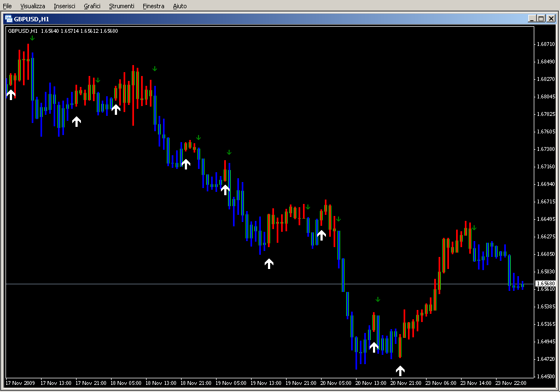
Task: Click the 1.66715 price scale label
Action: (x=546, y=202)
